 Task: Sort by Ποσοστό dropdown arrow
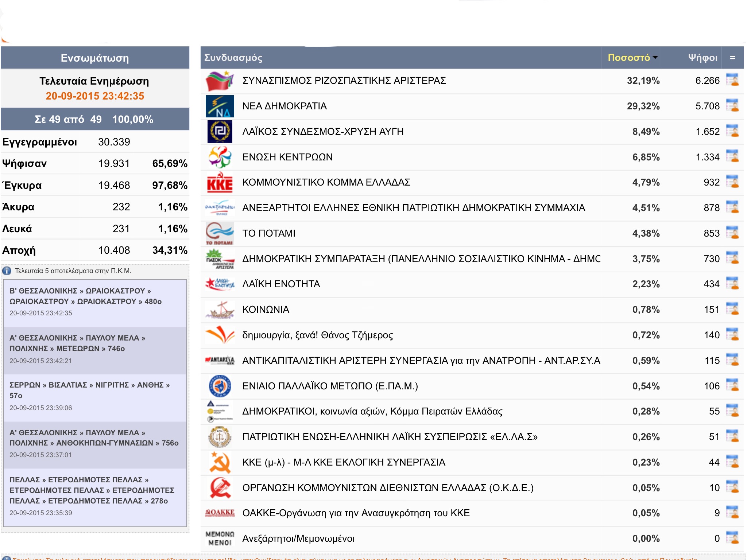[x=655, y=58]
